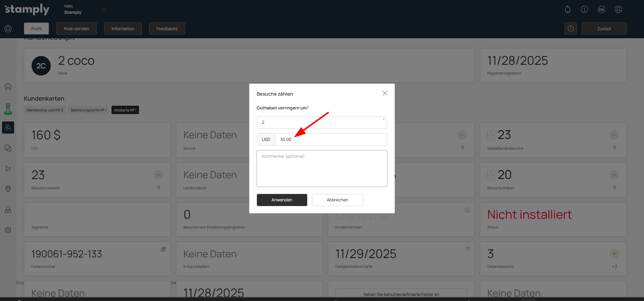The height and width of the screenshot is (301, 644).
Task: Focus the Kommentar optional text area
Action: click(322, 168)
